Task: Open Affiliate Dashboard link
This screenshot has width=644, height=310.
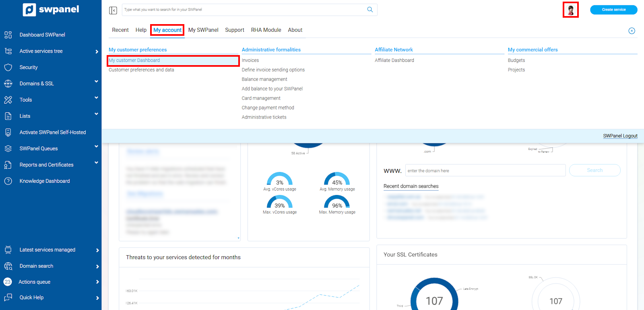Action: pos(394,60)
